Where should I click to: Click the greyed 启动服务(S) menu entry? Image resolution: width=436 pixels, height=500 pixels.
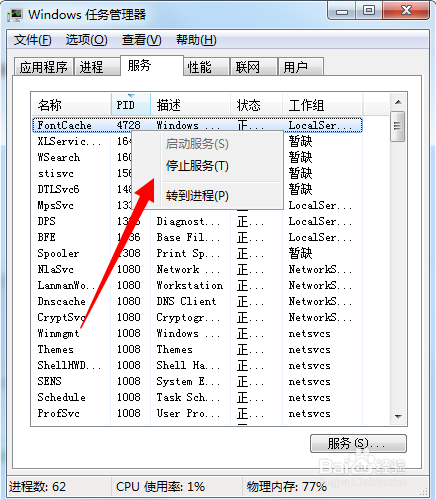(207, 144)
